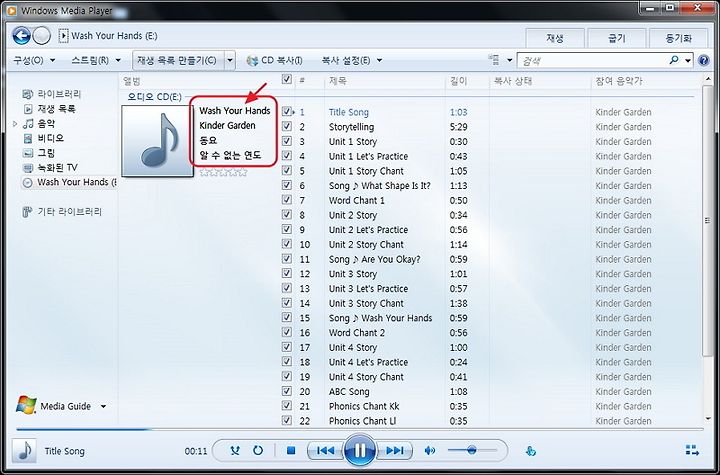Viewport: 720px width, 475px height.
Task: Click the album art music note thumbnail
Action: click(157, 141)
